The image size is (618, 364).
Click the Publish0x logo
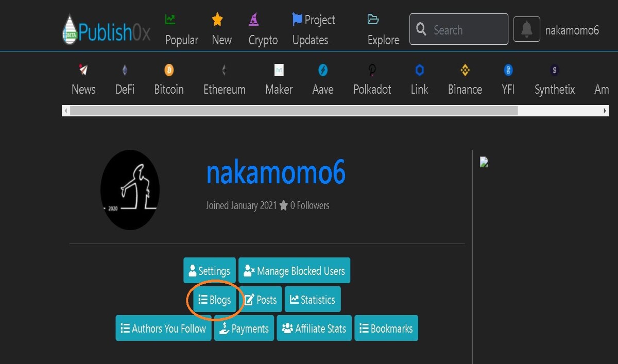106,30
